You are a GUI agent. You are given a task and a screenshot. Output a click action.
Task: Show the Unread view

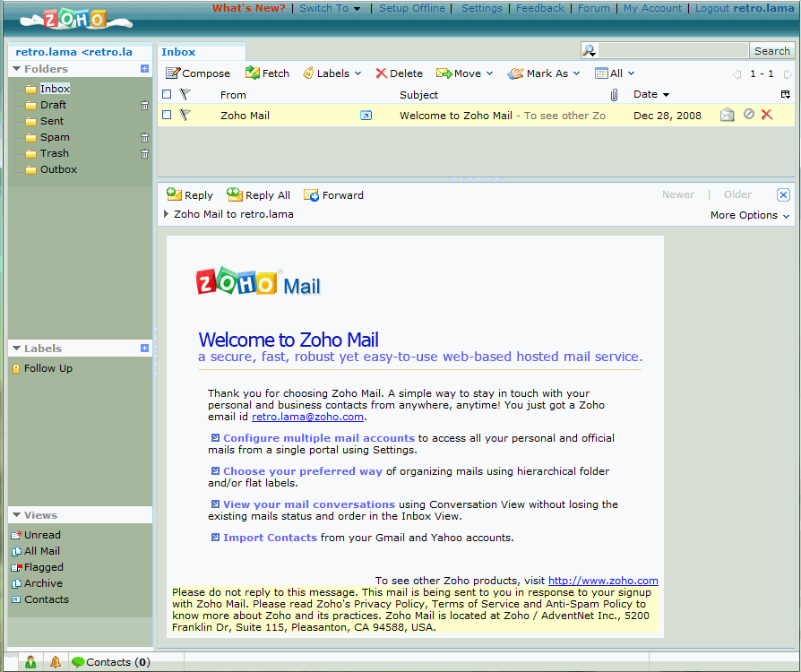[42, 535]
